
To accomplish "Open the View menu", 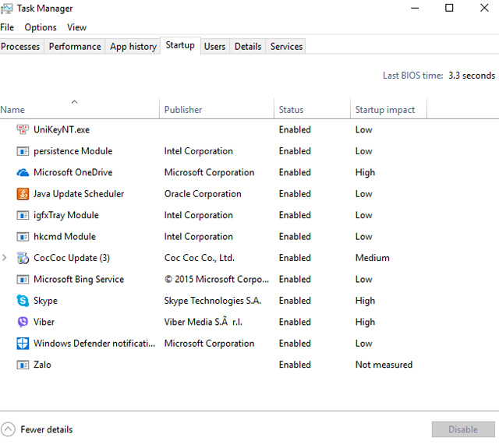I will click(x=76, y=27).
